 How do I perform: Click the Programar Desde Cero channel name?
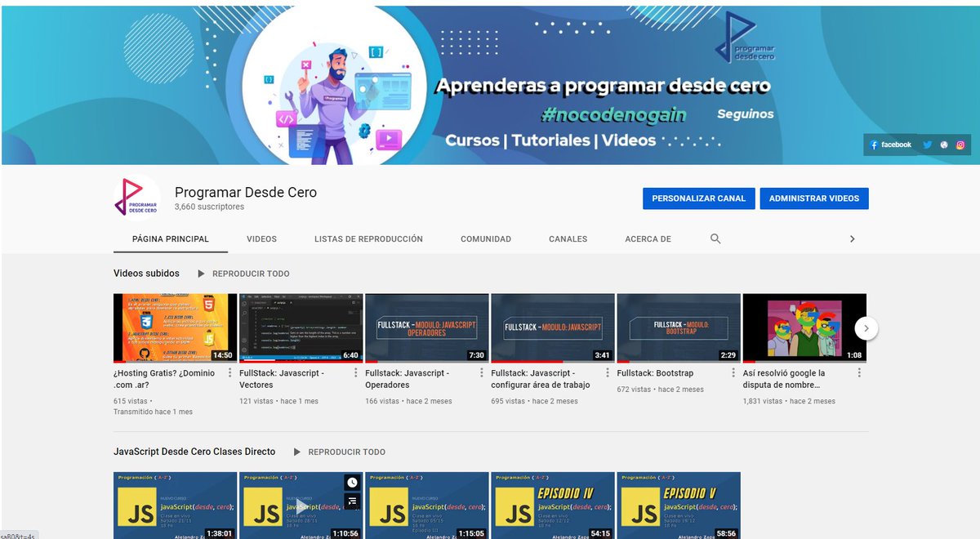tap(246, 193)
